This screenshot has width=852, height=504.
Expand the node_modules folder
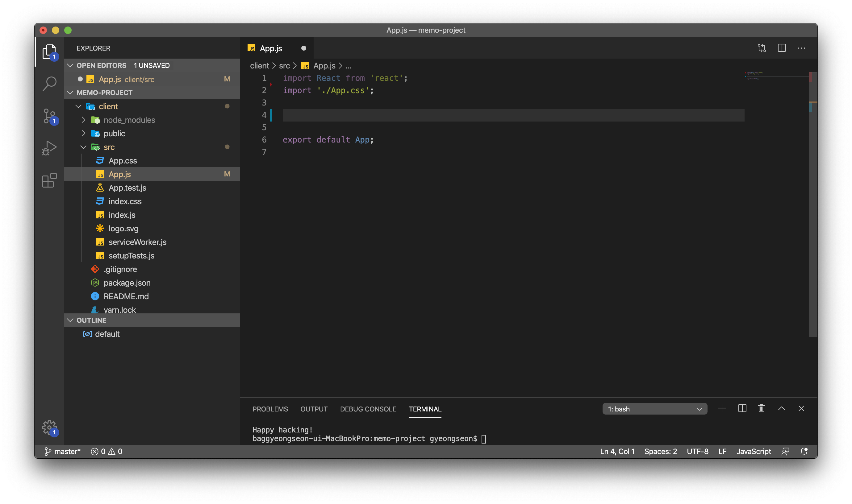129,120
